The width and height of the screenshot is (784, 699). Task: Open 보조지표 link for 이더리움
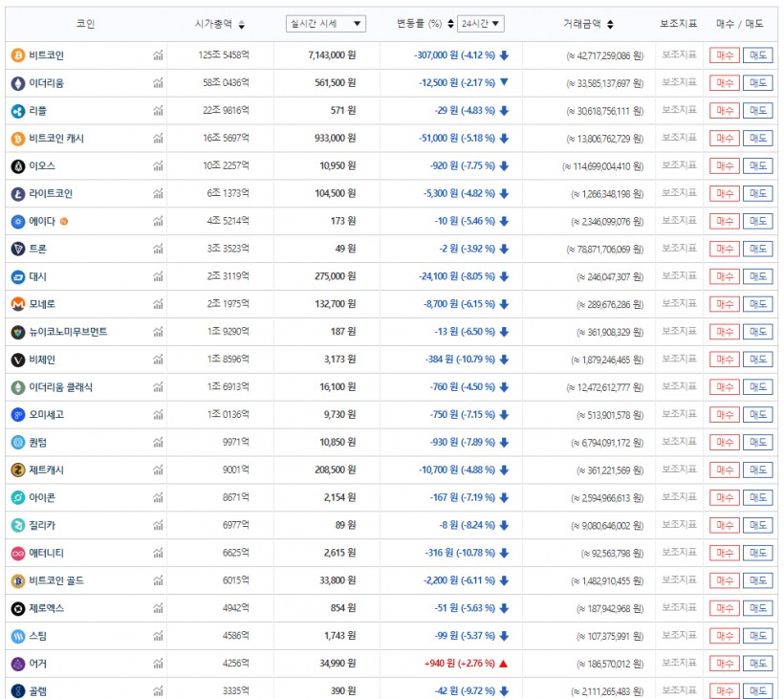[x=679, y=82]
